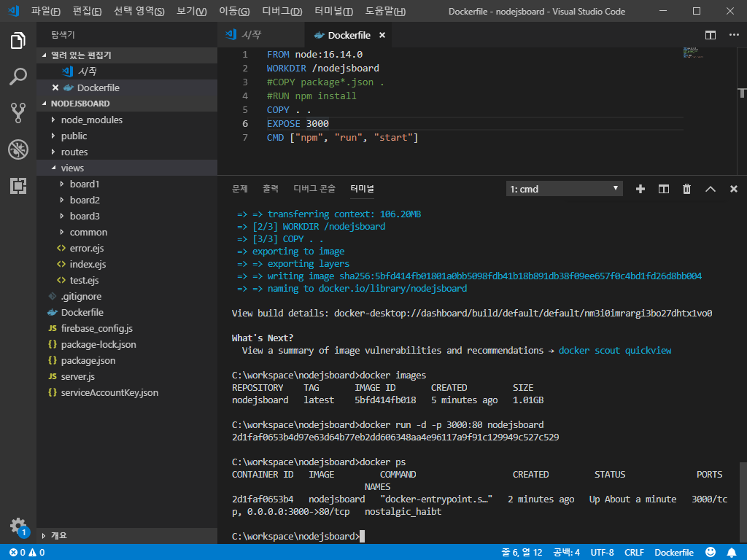Click the editor minimap preview
747x560 pixels.
693,52
